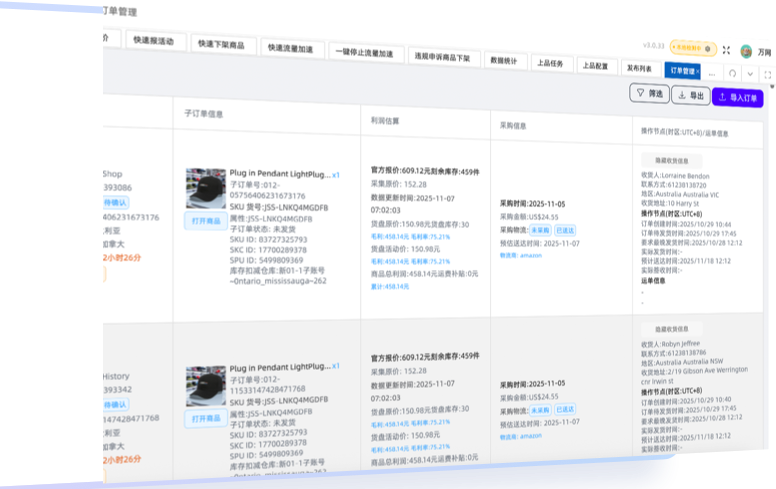Click the amazon link in first order row
Screen dimensions: 776x489
530,255
